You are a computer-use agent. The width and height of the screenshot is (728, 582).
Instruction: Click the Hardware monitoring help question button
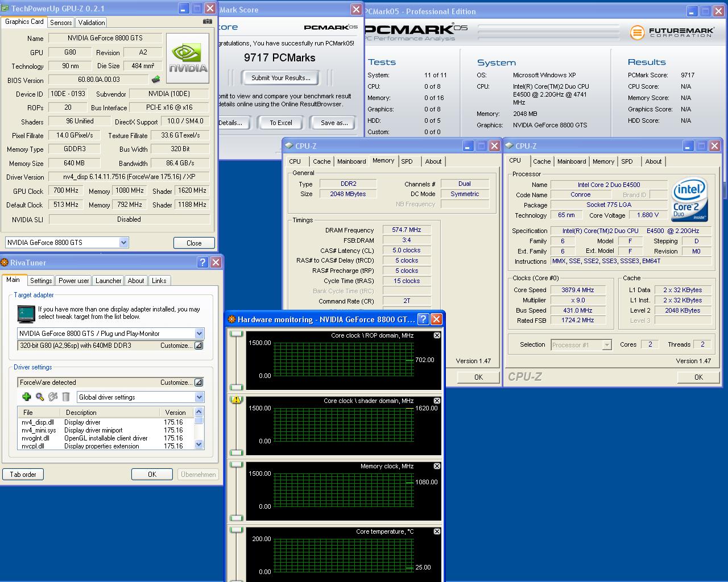(x=423, y=319)
